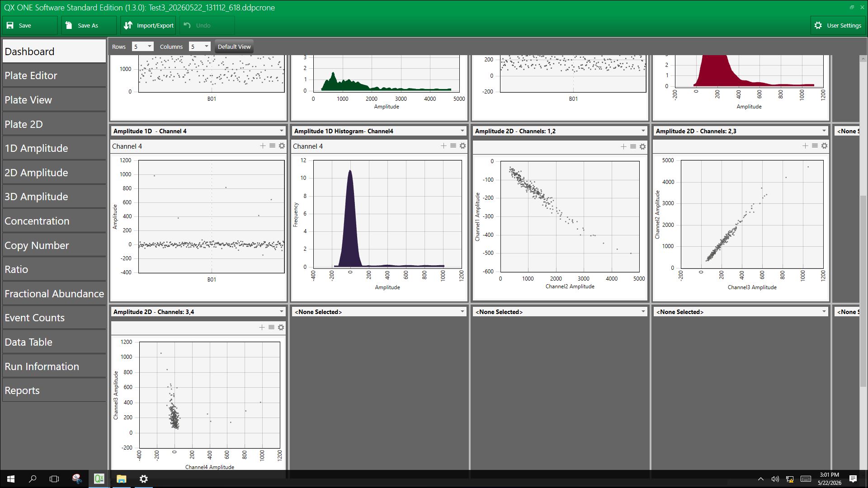Open File Explorer from the taskbar

click(x=121, y=479)
